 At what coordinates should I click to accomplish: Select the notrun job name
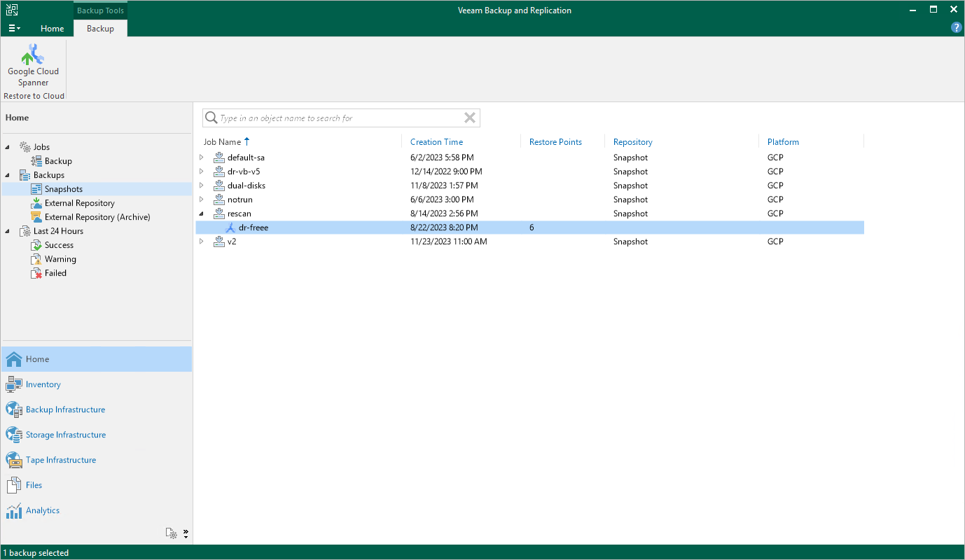[x=240, y=199]
